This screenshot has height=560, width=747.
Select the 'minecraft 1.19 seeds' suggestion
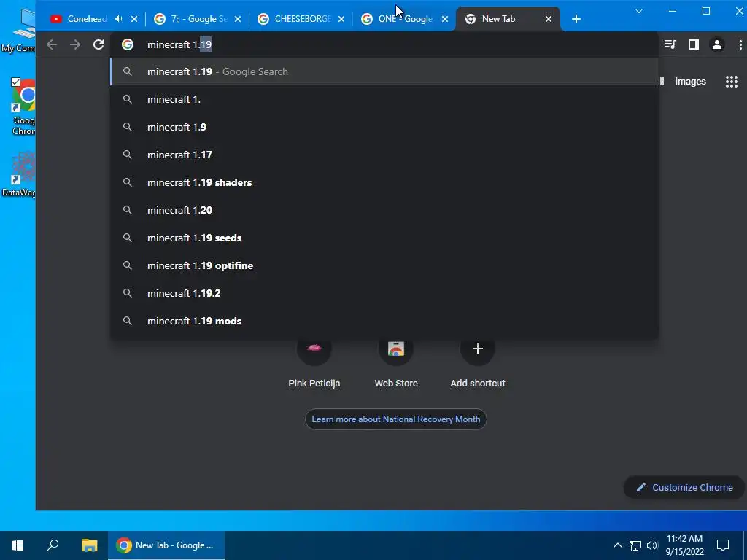point(384,238)
